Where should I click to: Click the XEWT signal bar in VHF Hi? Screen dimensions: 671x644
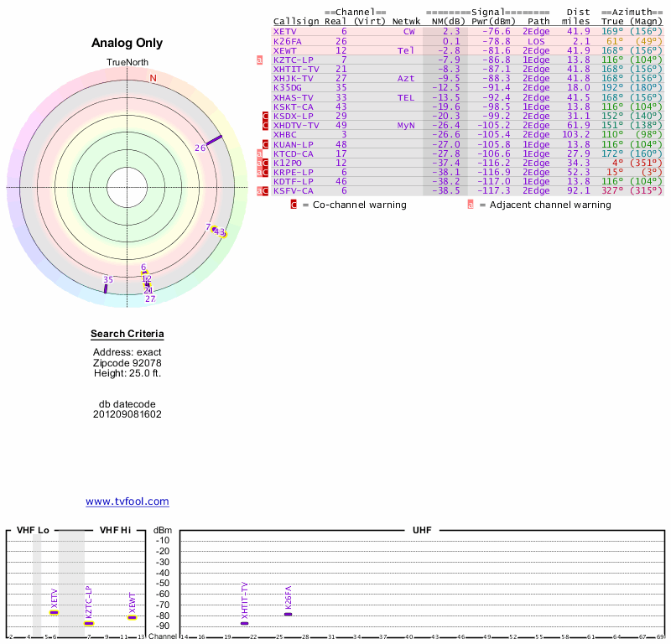pyautogui.click(x=132, y=617)
